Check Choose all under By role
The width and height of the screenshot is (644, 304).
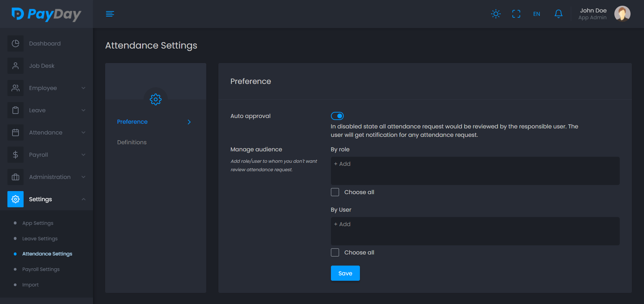click(x=335, y=192)
